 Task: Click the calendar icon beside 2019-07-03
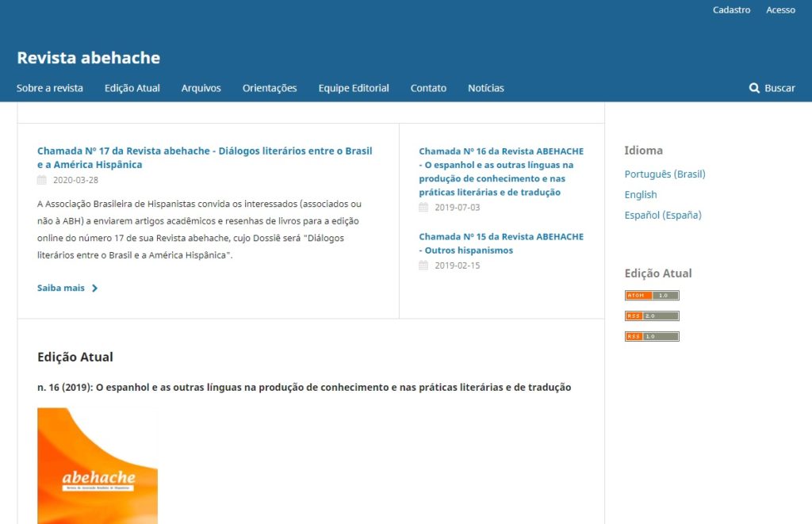coord(423,206)
